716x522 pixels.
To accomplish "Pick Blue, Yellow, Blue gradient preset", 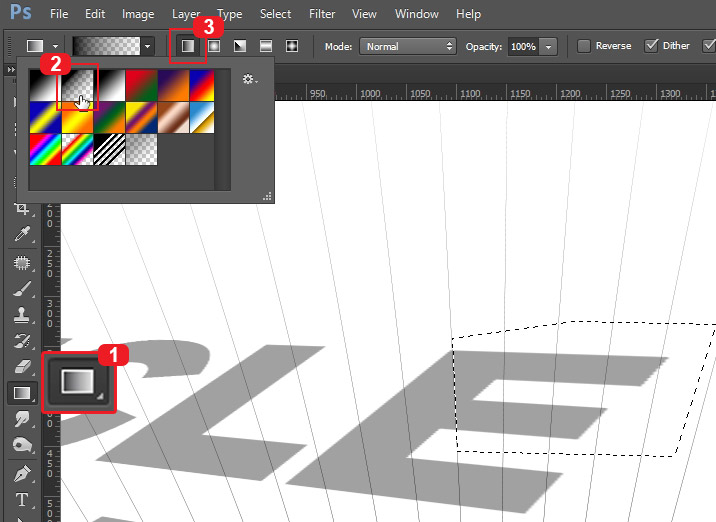I will pos(45,117).
